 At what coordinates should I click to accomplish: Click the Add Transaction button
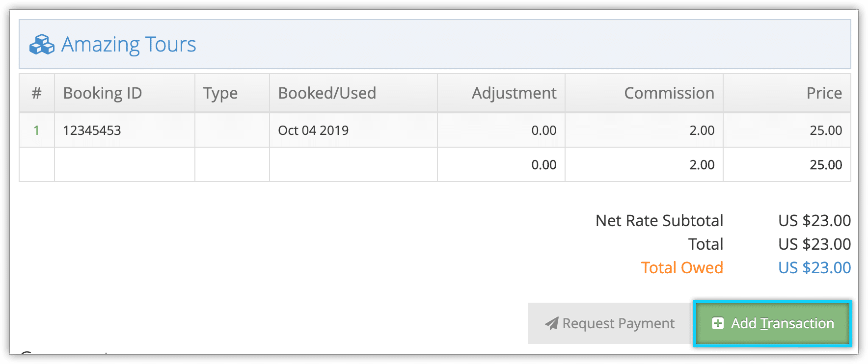point(772,323)
